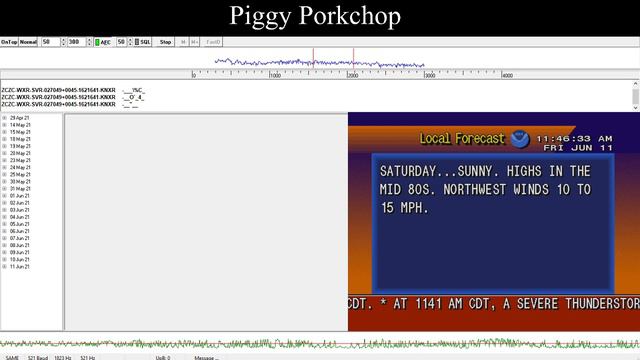Select the 02 Jun 21 log entry

[x=20, y=203]
